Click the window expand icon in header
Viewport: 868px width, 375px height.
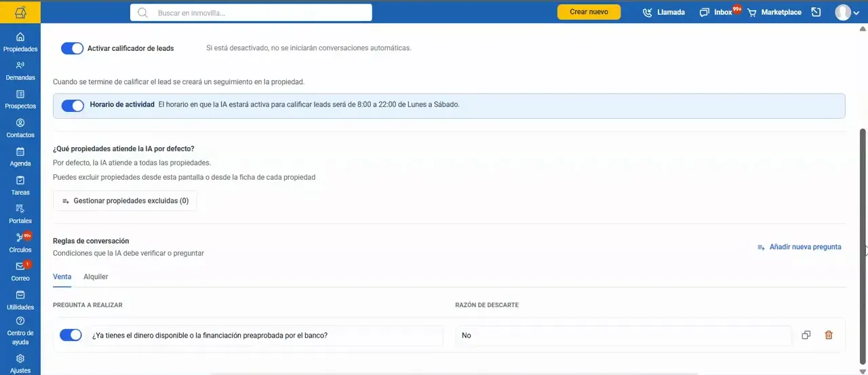816,12
